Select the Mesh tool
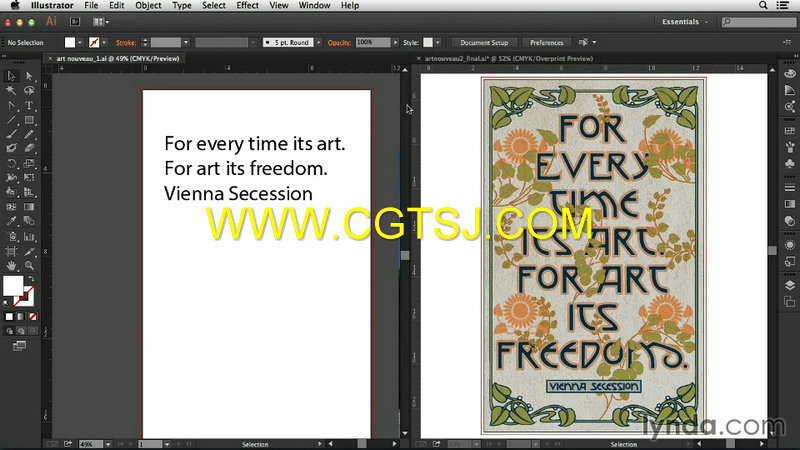This screenshot has width=800, height=450. pyautogui.click(x=11, y=207)
